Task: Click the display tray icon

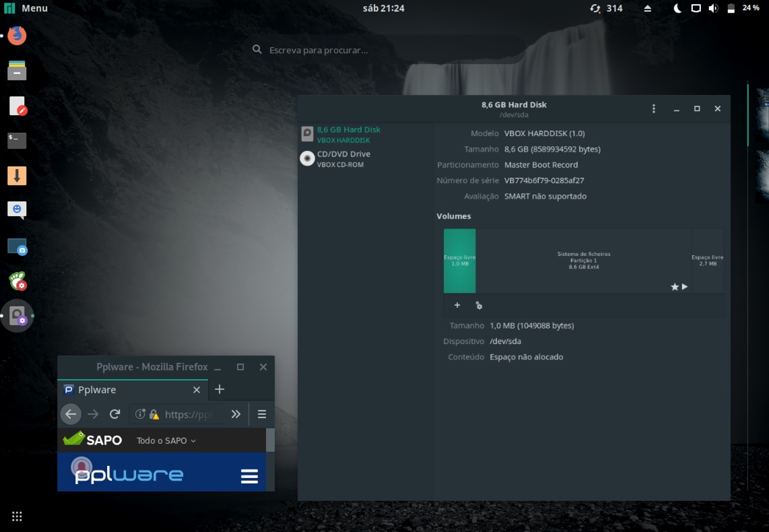Action: pyautogui.click(x=696, y=8)
